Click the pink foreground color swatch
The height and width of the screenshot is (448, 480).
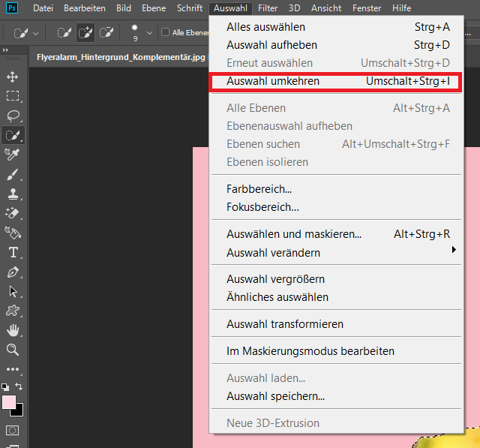pos(9,402)
